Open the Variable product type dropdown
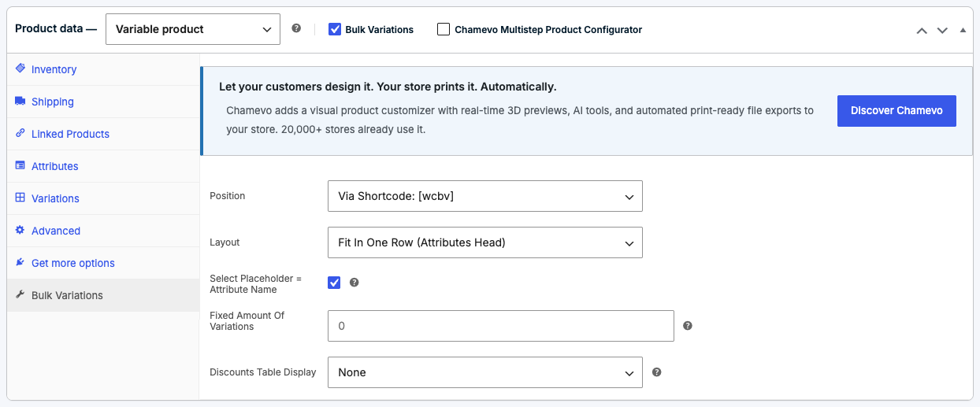The height and width of the screenshot is (407, 980). [193, 29]
